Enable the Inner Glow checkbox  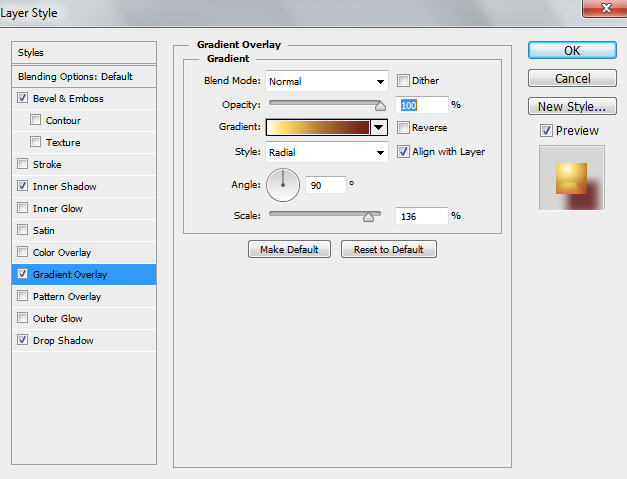(22, 208)
